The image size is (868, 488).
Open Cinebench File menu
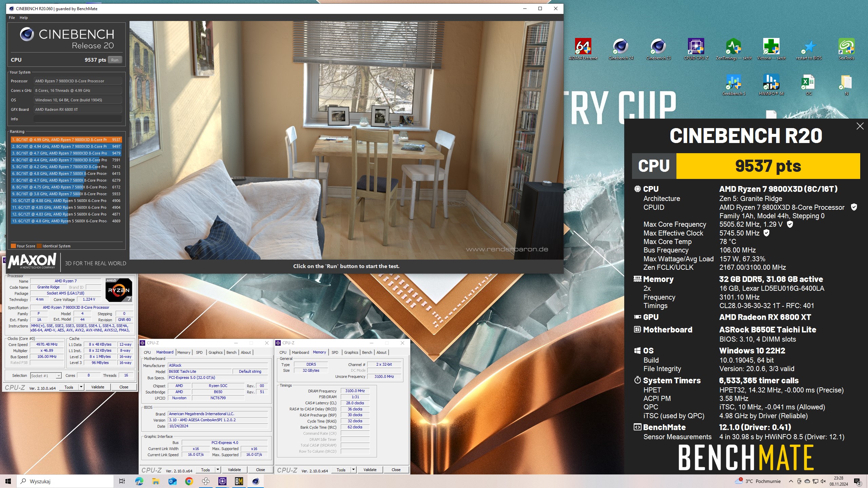pos(12,18)
